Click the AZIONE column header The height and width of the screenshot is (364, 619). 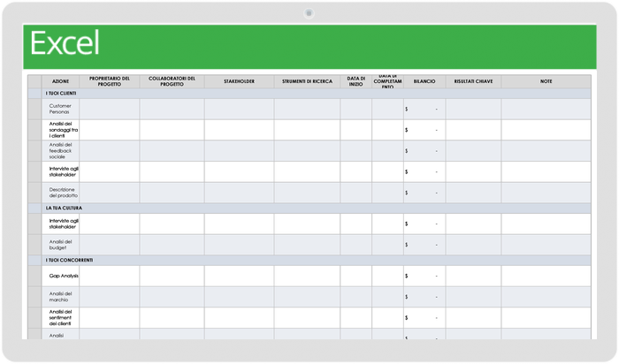(60, 81)
